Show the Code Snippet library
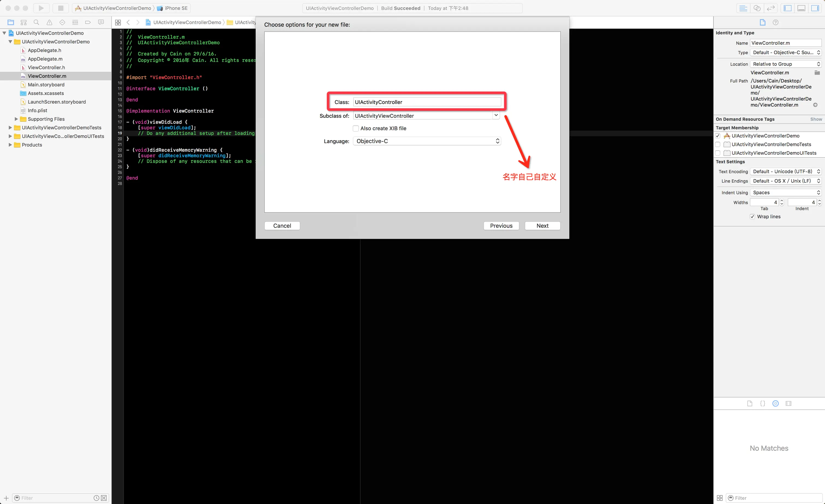This screenshot has height=504, width=825. [x=762, y=404]
